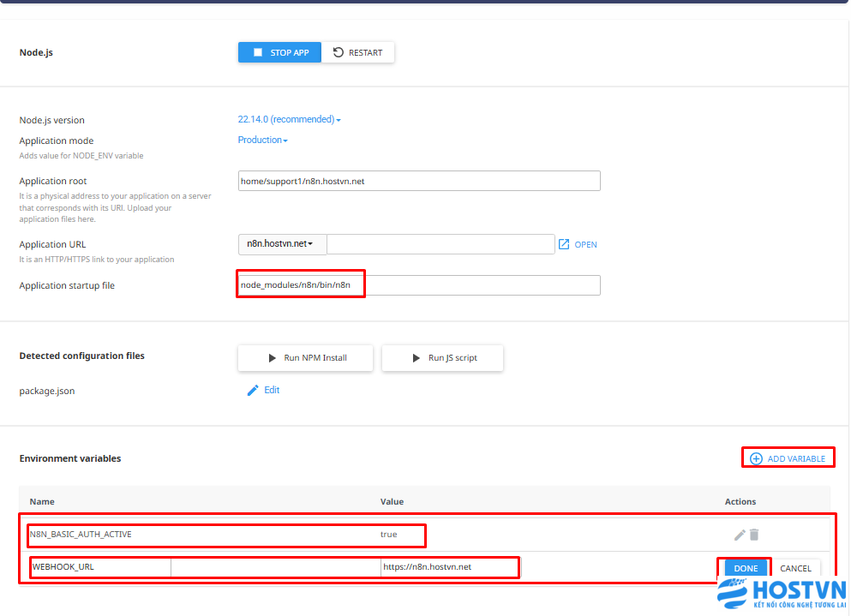Click the plus icon in ADD VARIABLE

coord(756,458)
